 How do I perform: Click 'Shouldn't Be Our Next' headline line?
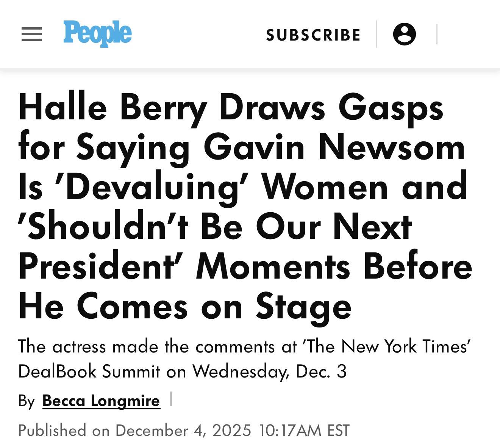[215, 227]
